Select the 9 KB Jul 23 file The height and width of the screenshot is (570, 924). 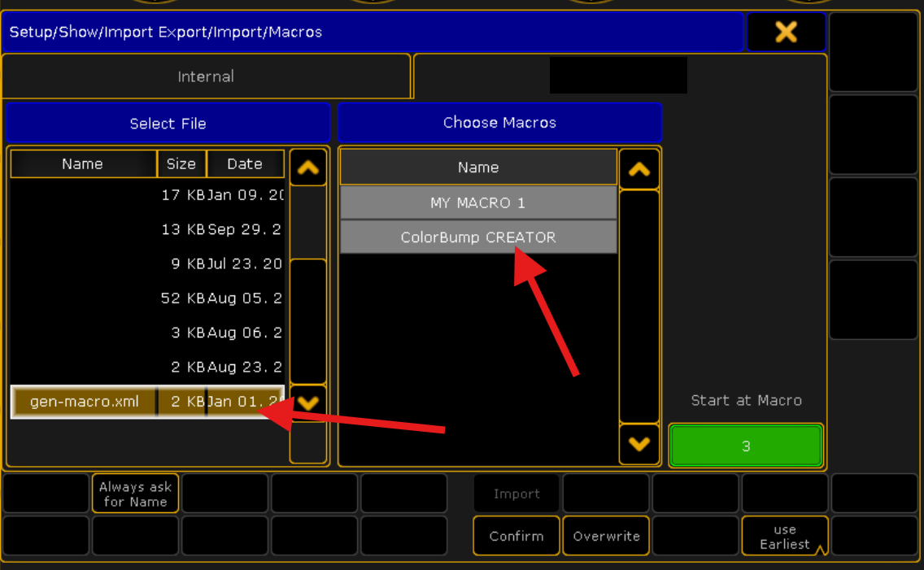pyautogui.click(x=147, y=263)
